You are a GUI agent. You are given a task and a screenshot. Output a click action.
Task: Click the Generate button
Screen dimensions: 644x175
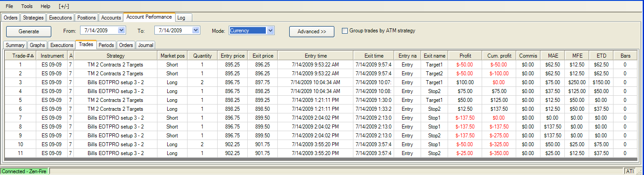[x=29, y=31]
